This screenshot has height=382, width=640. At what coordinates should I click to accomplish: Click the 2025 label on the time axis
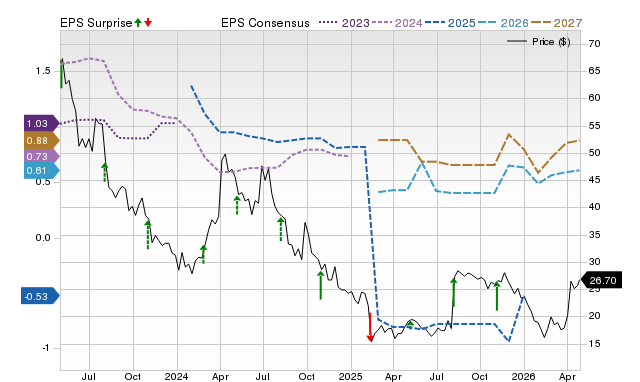351,376
